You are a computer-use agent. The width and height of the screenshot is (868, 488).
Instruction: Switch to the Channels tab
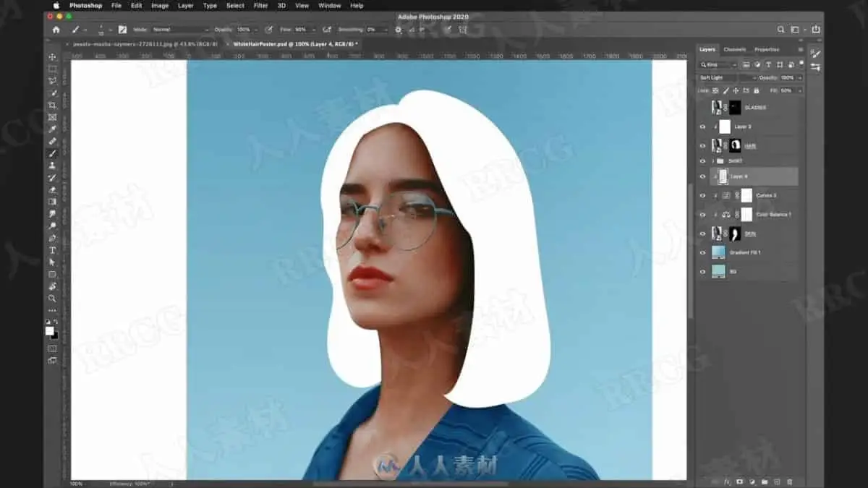click(734, 49)
